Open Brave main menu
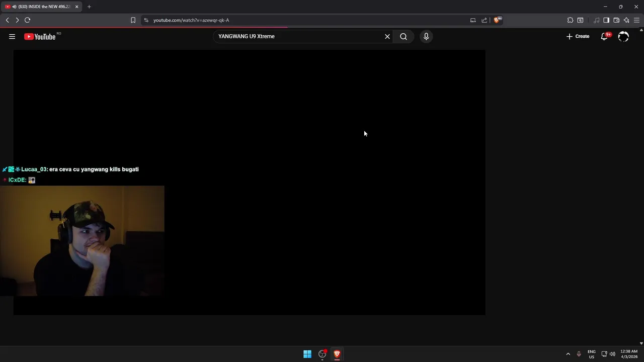Screen dimensions: 644x362 [636, 20]
